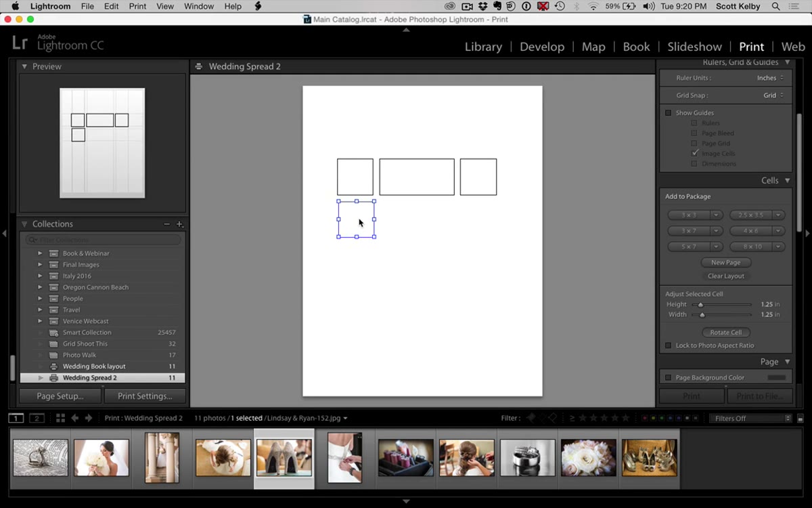Image resolution: width=812 pixels, height=508 pixels.
Task: Toggle the Page Bleed checkbox
Action: point(694,133)
